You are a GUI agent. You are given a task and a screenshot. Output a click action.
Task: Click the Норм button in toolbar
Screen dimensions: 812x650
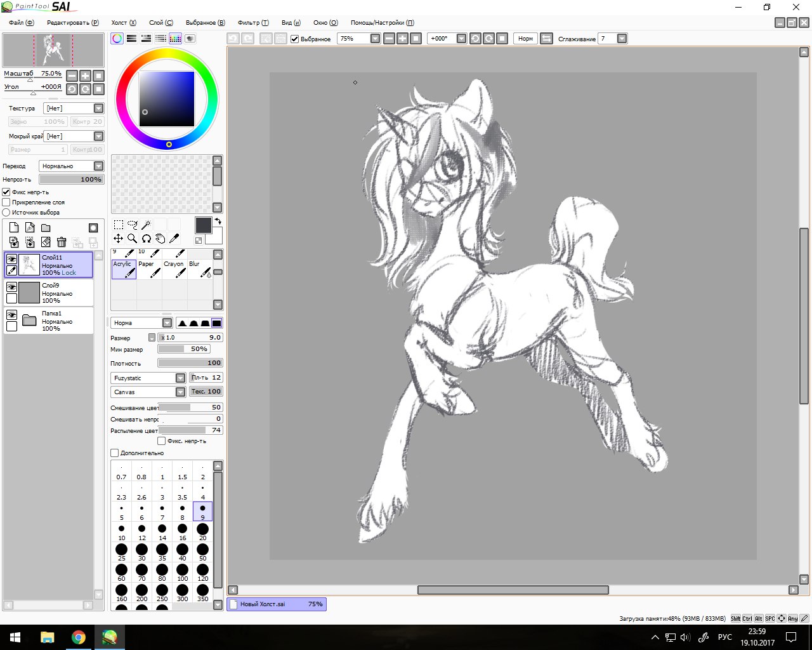click(x=525, y=39)
